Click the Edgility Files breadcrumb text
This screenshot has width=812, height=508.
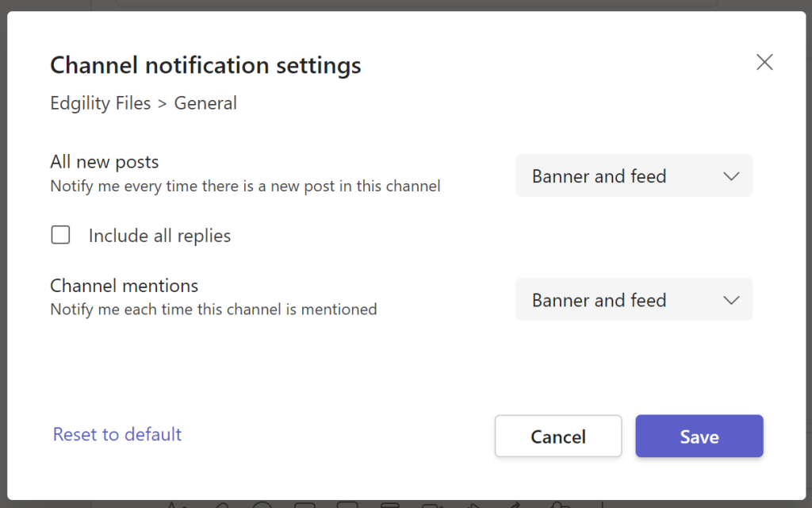tap(100, 103)
